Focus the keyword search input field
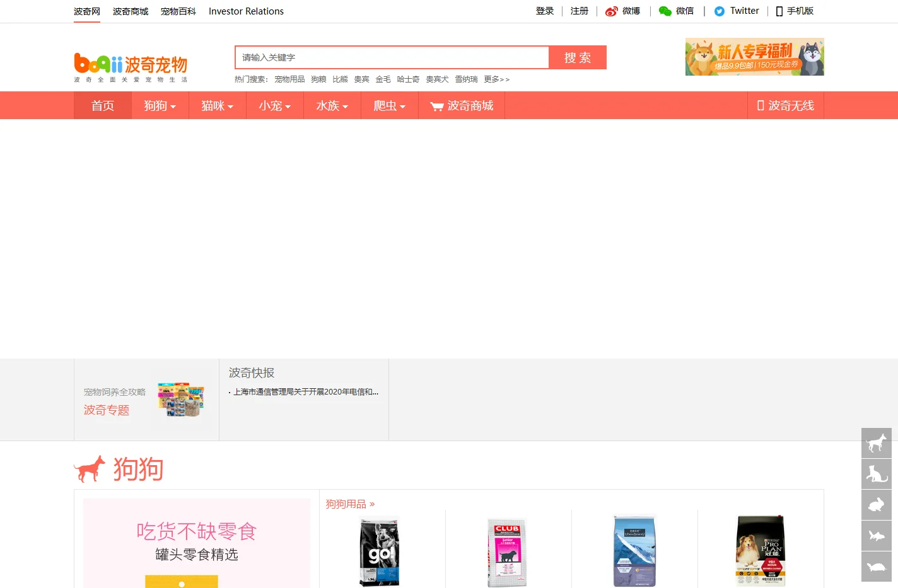Screen dimensions: 898x588 pos(392,57)
